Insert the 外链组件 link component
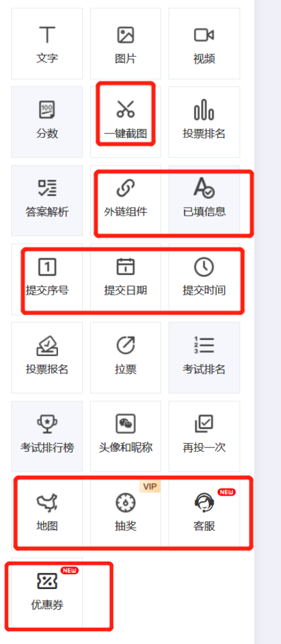 coord(125,200)
